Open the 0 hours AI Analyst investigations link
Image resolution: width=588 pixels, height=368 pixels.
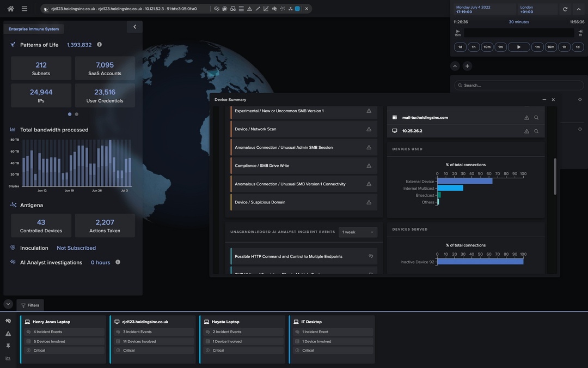(100, 262)
